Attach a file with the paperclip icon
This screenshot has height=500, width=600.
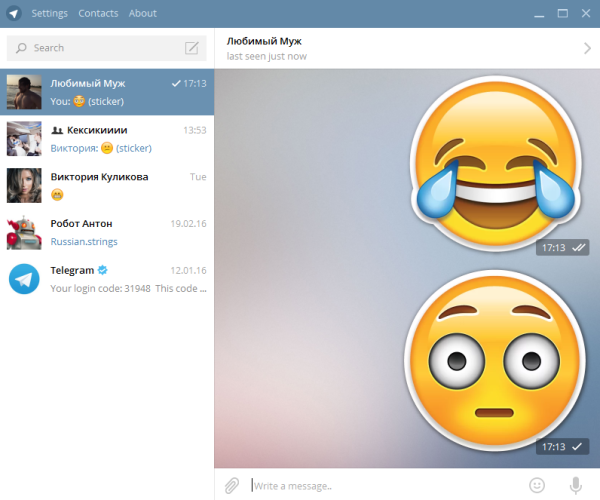(231, 485)
